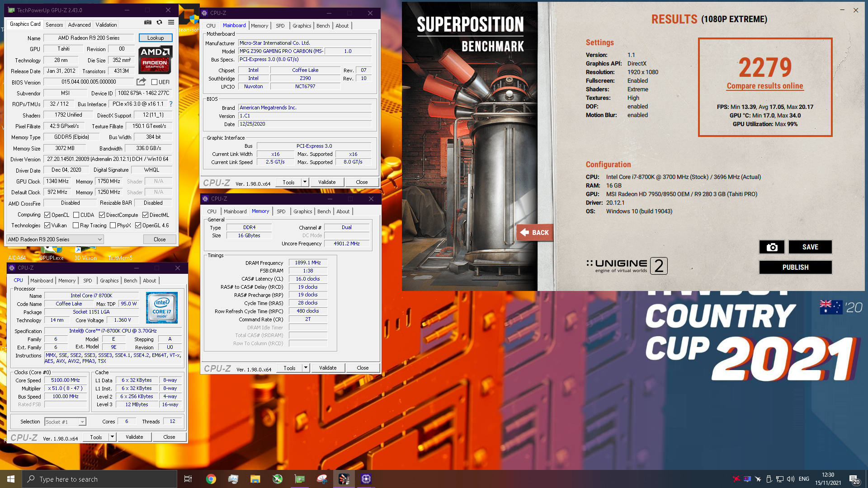The height and width of the screenshot is (488, 868).
Task: Open the Validation tab in GPU-Z
Action: click(x=106, y=25)
